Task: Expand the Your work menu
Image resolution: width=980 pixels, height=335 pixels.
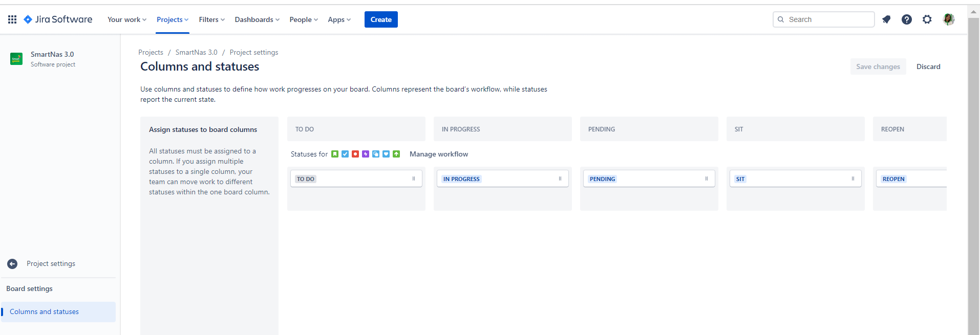Action: point(127,19)
